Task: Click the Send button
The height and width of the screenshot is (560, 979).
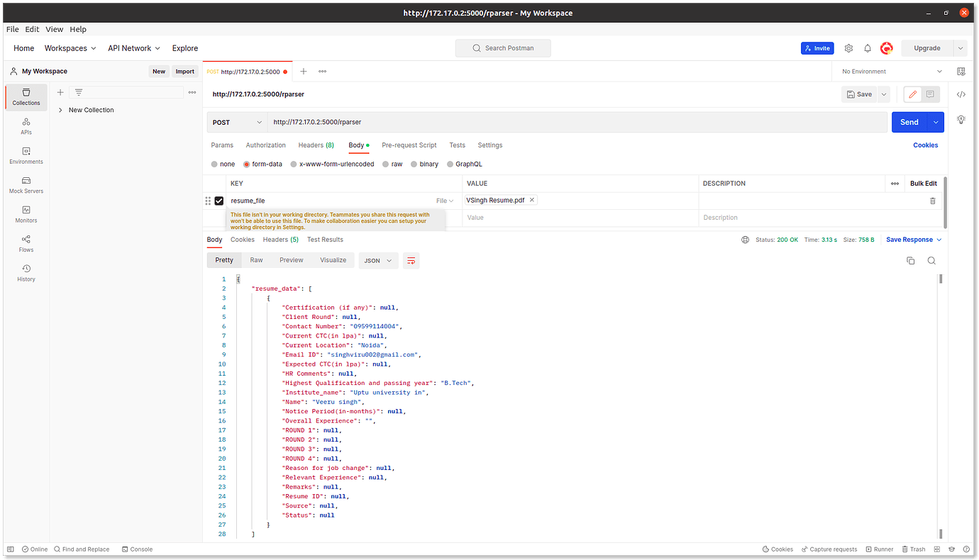Action: [909, 122]
